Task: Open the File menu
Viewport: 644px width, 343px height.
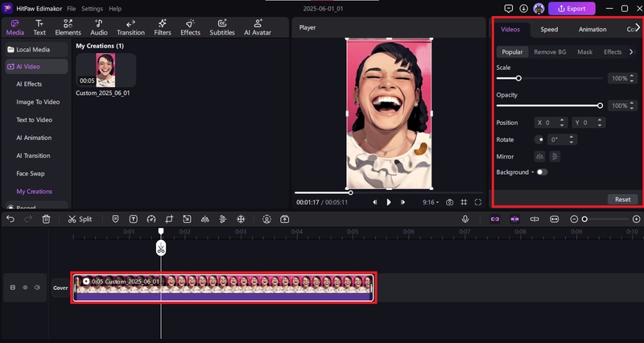Action: coord(71,9)
